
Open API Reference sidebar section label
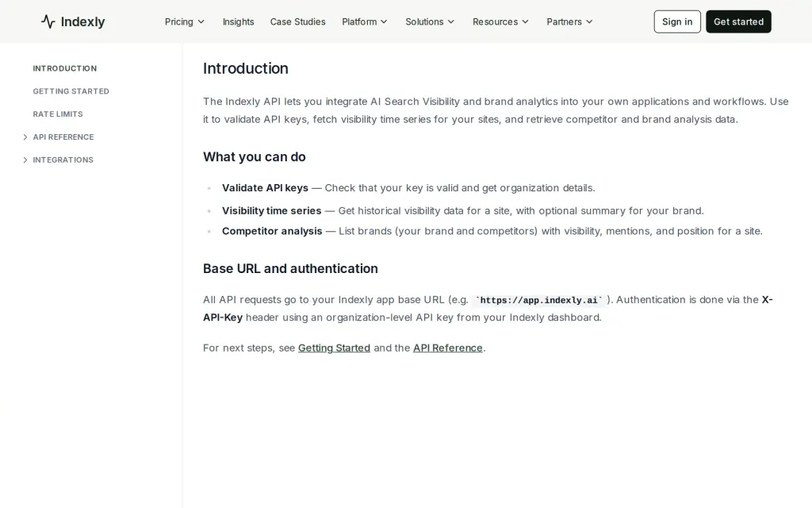63,137
